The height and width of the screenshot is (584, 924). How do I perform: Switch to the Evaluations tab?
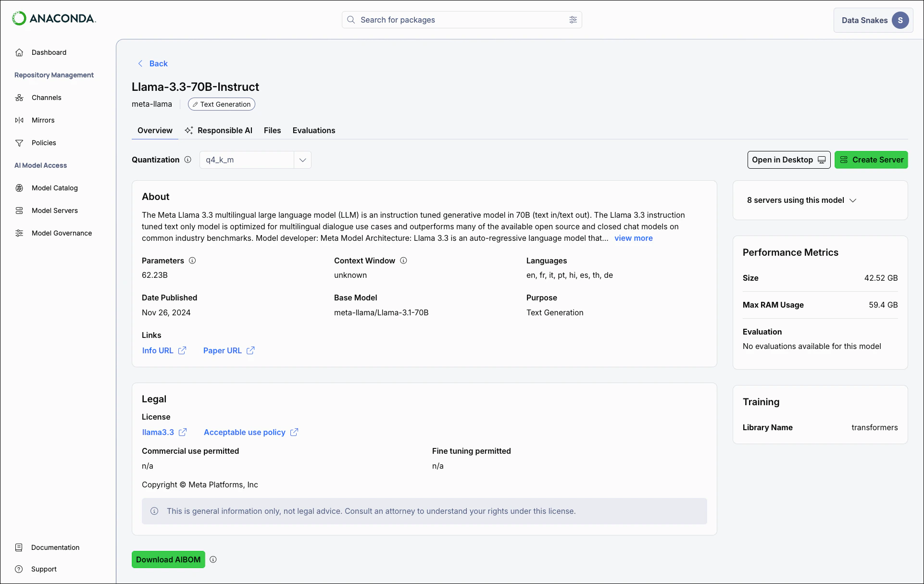[x=313, y=131]
